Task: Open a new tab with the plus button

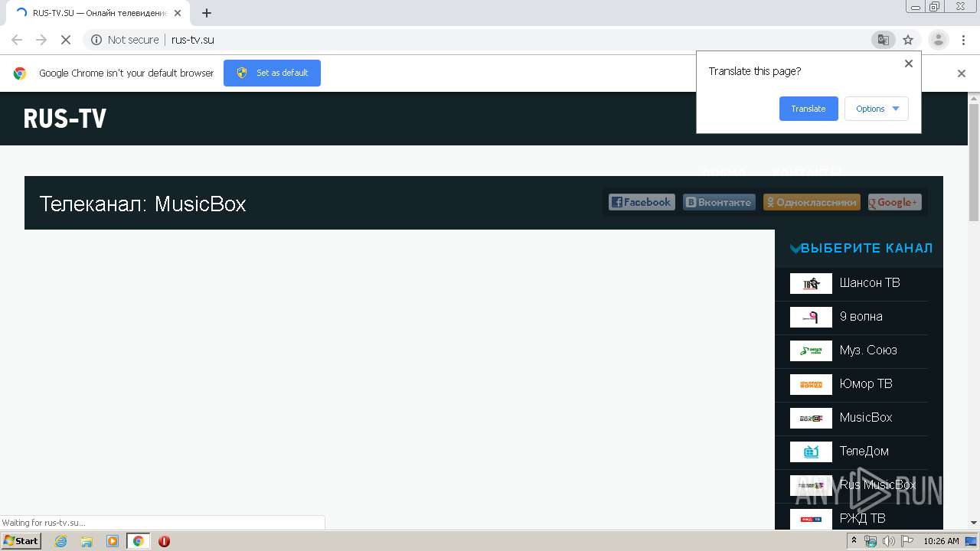Action: tap(207, 13)
